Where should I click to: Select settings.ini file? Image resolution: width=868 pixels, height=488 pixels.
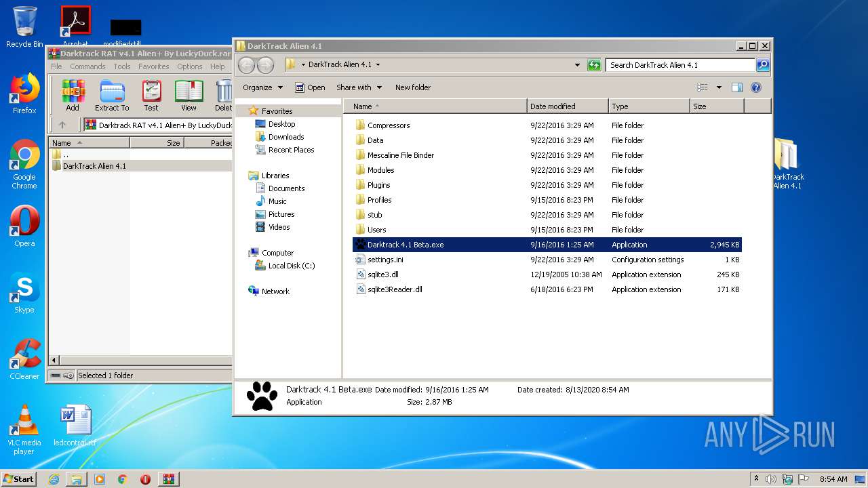pos(547,260)
